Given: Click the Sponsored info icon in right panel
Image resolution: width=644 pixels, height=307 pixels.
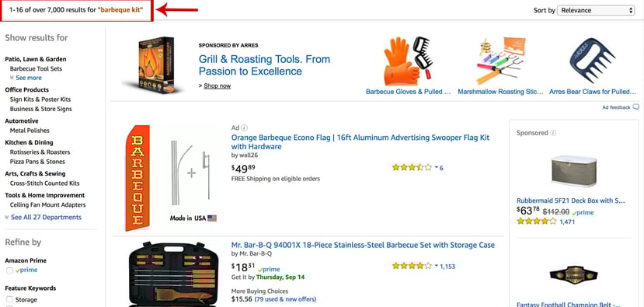Looking at the screenshot, I should pos(553,133).
